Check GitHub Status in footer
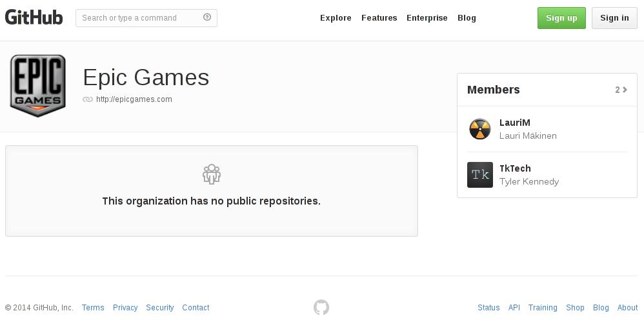 point(488,308)
